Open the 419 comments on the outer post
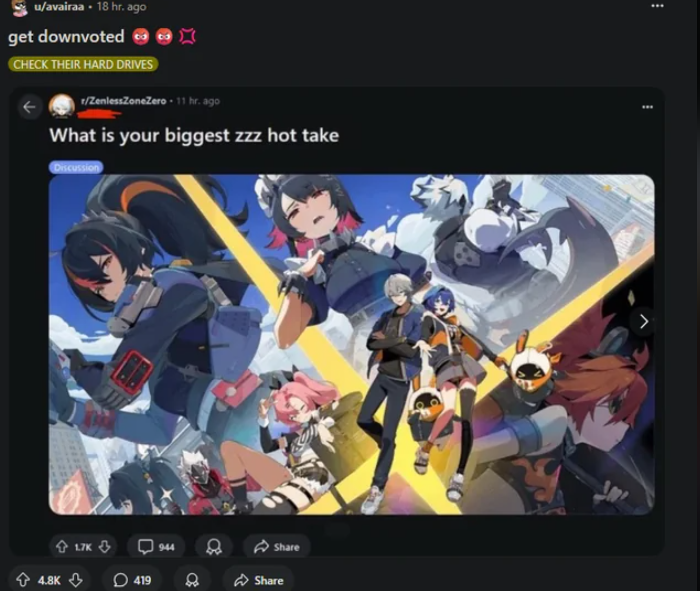The height and width of the screenshot is (591, 700). coord(132,580)
